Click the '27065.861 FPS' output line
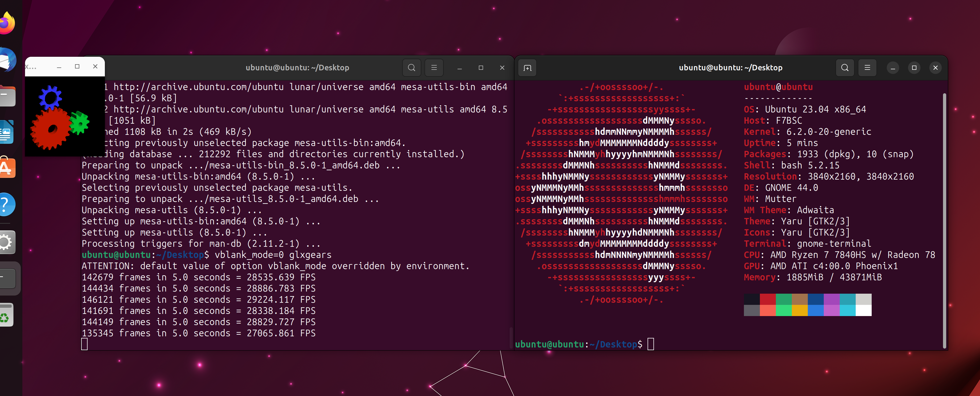The height and width of the screenshot is (396, 980). [199, 333]
